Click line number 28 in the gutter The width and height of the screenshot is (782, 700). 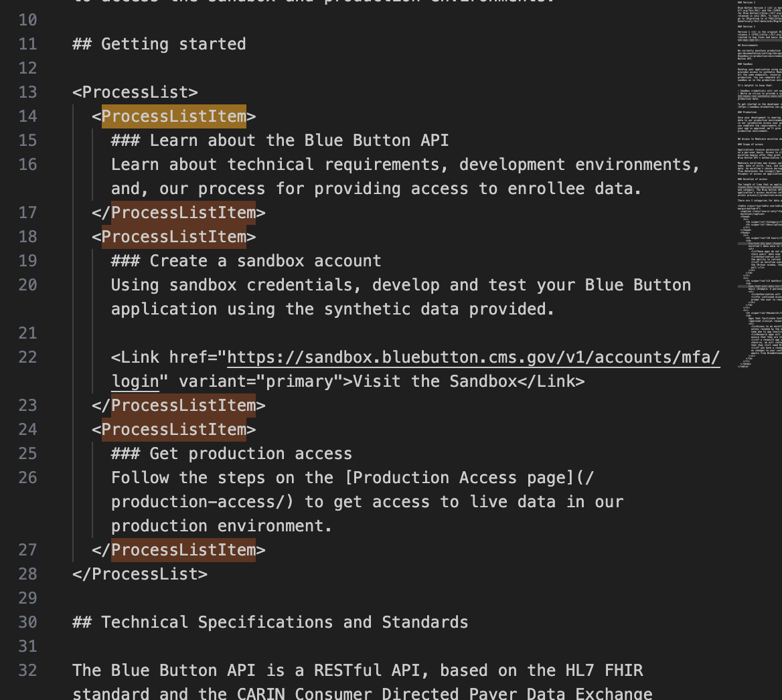[x=28, y=574]
